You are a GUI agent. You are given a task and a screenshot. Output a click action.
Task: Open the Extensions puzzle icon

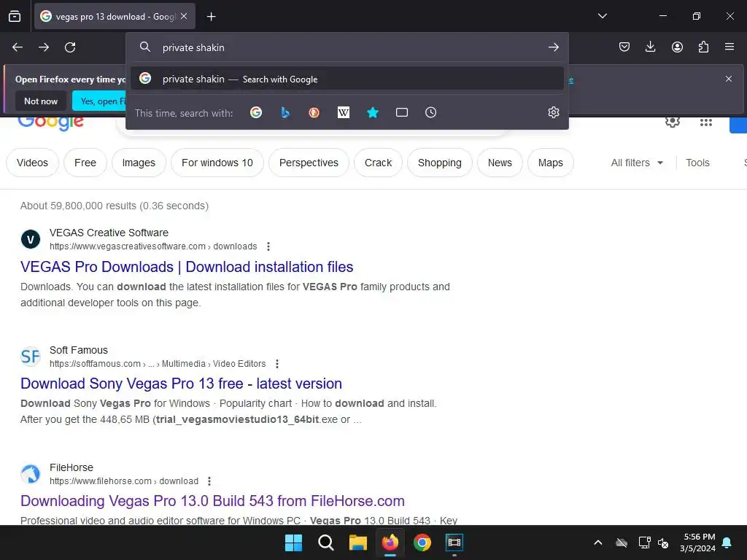[x=703, y=47]
